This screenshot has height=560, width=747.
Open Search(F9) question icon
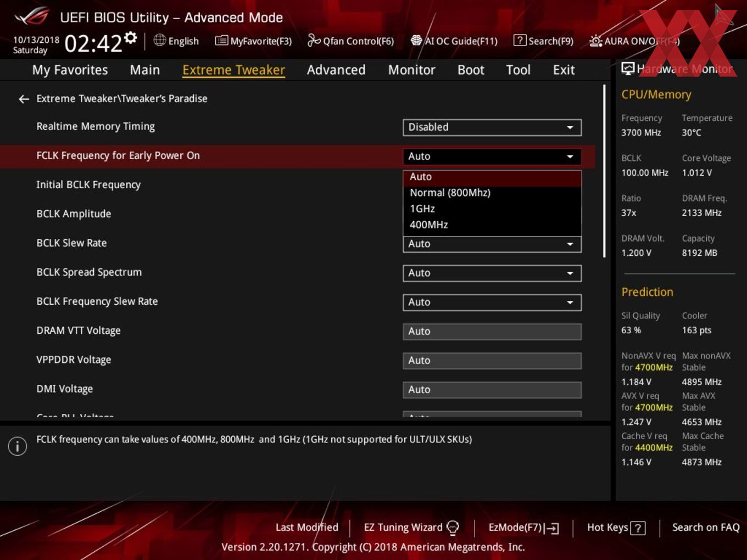[x=520, y=41]
